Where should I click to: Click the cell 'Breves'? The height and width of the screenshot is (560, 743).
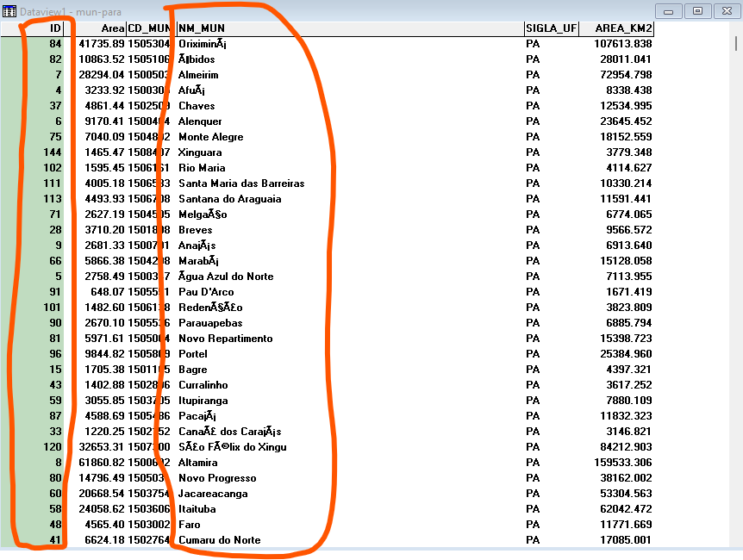pos(195,230)
